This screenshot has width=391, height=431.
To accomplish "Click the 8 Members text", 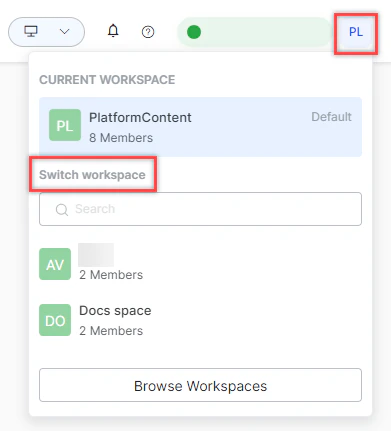I will [121, 138].
